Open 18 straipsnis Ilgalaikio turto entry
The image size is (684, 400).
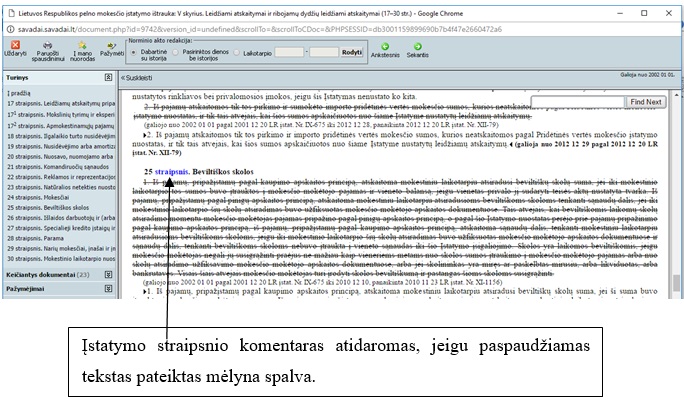61,136
